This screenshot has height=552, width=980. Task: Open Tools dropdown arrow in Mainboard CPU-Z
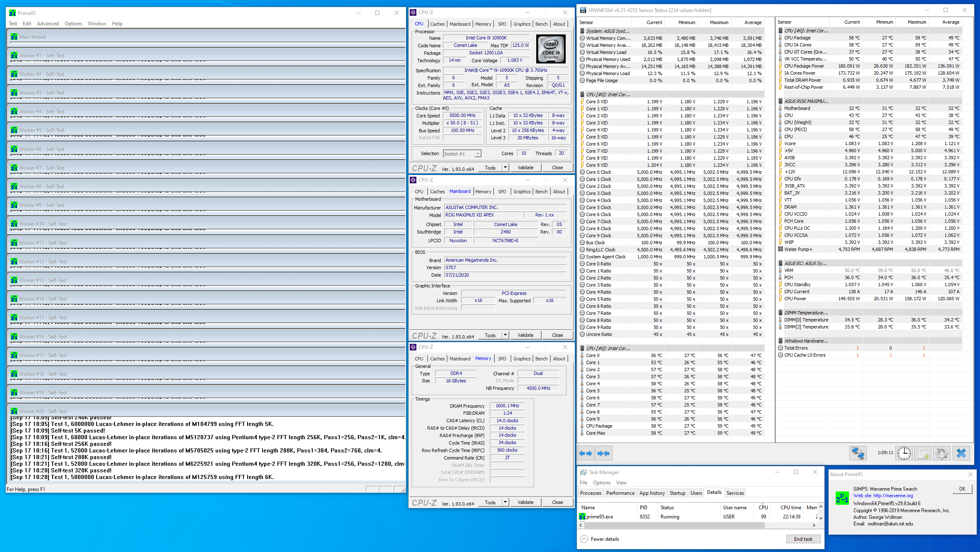505,335
